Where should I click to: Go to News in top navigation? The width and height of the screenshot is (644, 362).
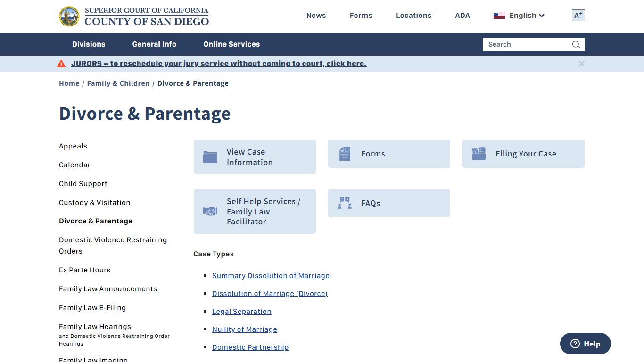316,16
